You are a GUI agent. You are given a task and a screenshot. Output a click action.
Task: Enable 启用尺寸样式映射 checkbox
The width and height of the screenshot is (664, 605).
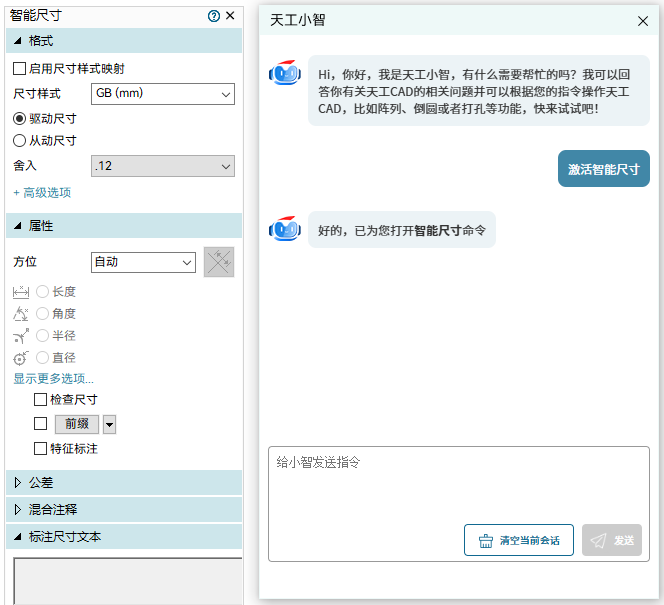pyautogui.click(x=19, y=68)
